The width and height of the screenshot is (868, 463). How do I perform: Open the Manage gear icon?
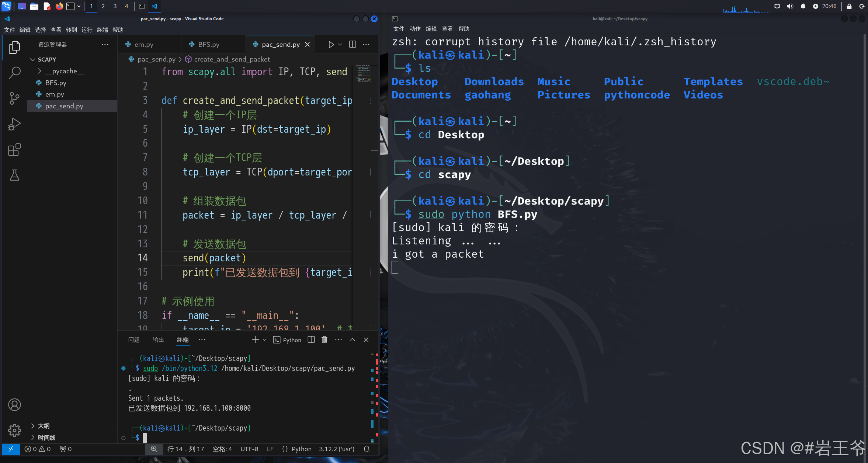(x=14, y=430)
